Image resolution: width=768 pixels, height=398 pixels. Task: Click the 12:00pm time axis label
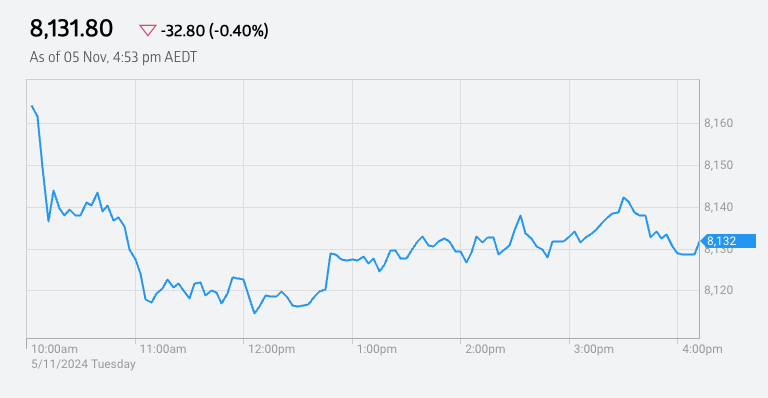[272, 349]
